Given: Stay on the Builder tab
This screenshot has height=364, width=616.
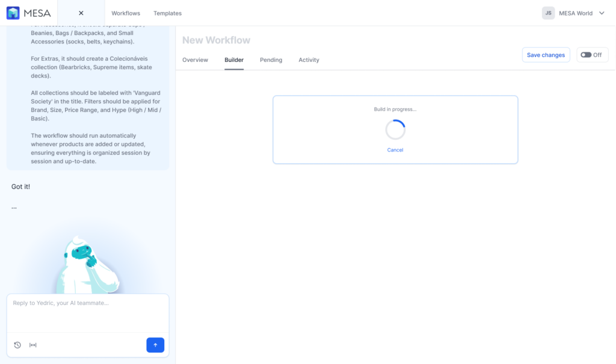Looking at the screenshot, I should (x=233, y=60).
